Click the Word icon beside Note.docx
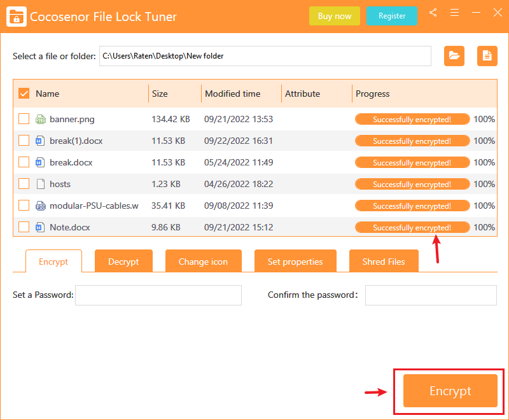Image resolution: width=509 pixels, height=420 pixels. [x=40, y=227]
